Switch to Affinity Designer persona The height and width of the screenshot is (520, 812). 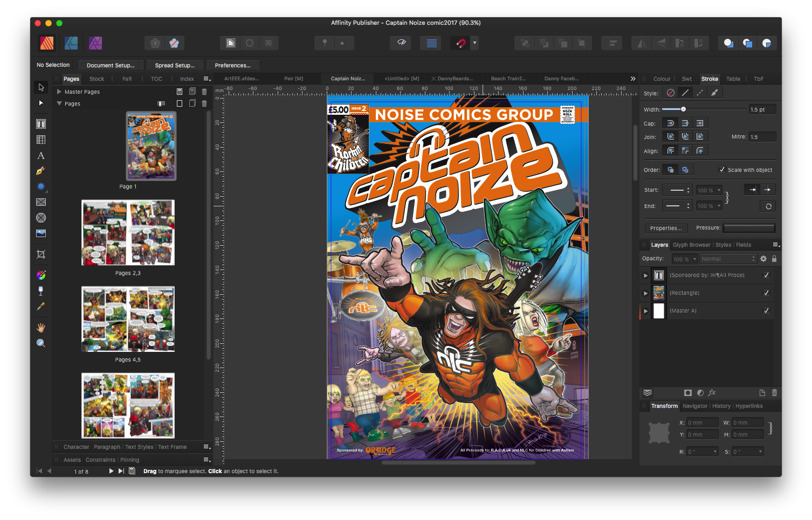[x=71, y=43]
